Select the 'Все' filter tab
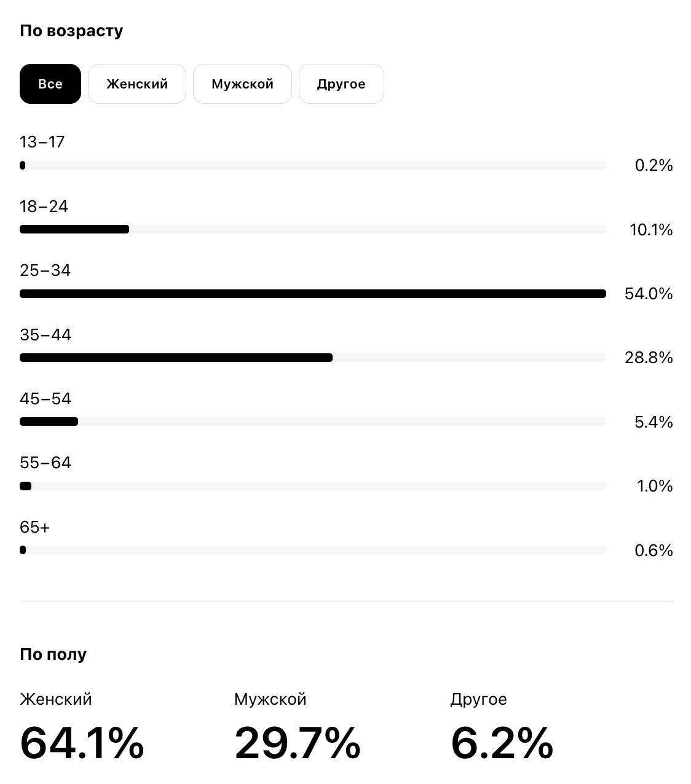The height and width of the screenshot is (784, 691). click(x=50, y=84)
